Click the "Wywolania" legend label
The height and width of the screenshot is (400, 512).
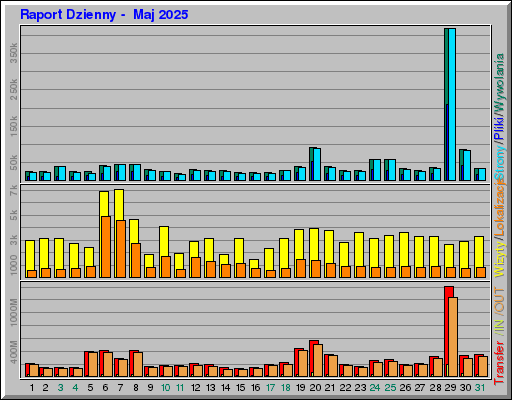tap(499, 82)
